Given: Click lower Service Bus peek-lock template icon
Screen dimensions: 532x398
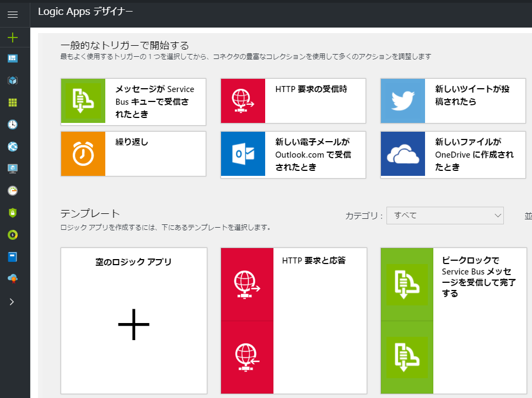Looking at the screenshot, I should 407,357.
